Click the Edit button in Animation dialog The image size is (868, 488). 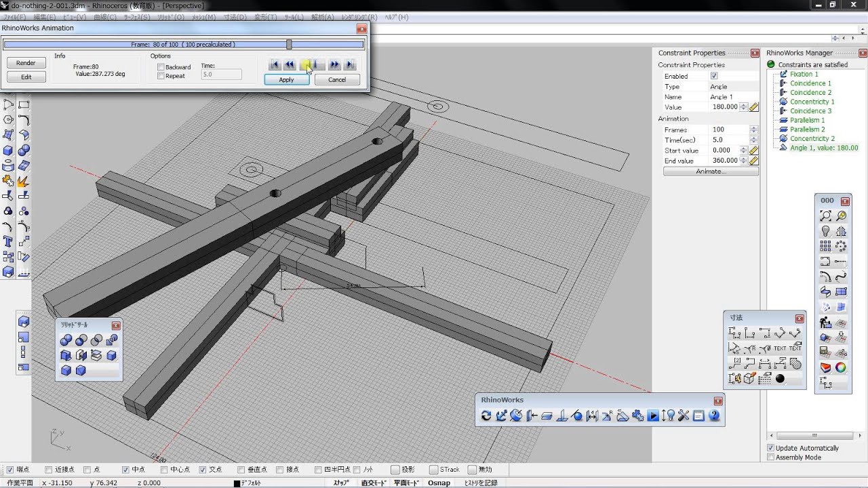coord(26,77)
